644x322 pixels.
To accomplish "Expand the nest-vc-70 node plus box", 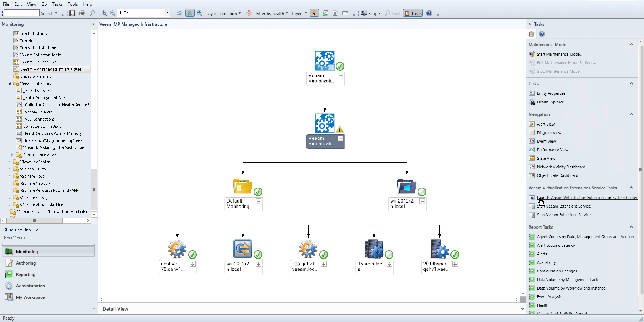I will coord(193,264).
